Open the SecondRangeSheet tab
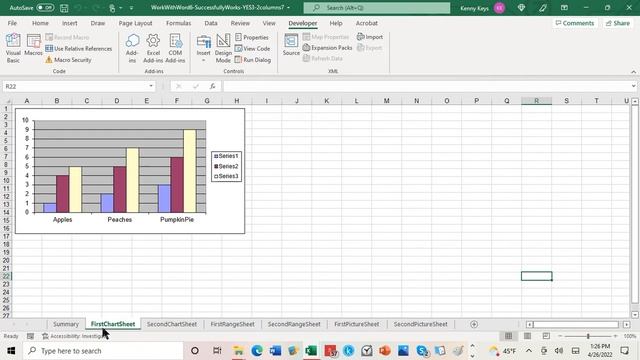The image size is (640, 360). (294, 324)
